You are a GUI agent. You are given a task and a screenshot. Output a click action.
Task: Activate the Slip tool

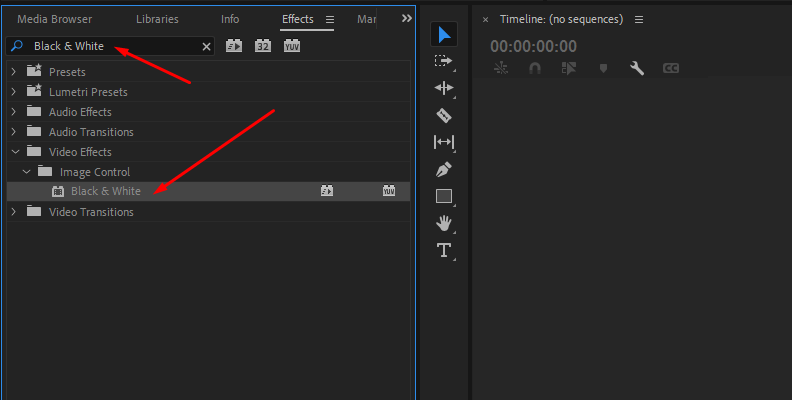pos(444,143)
